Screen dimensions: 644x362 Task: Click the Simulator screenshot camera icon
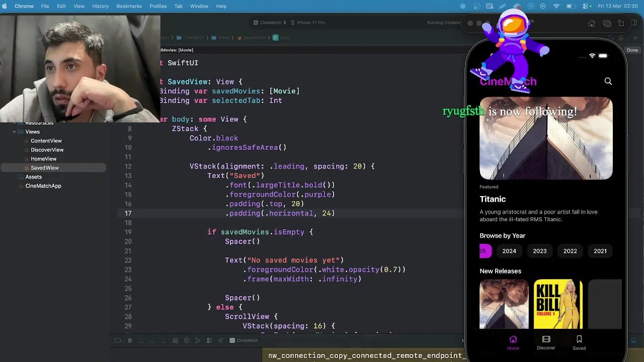tap(607, 24)
